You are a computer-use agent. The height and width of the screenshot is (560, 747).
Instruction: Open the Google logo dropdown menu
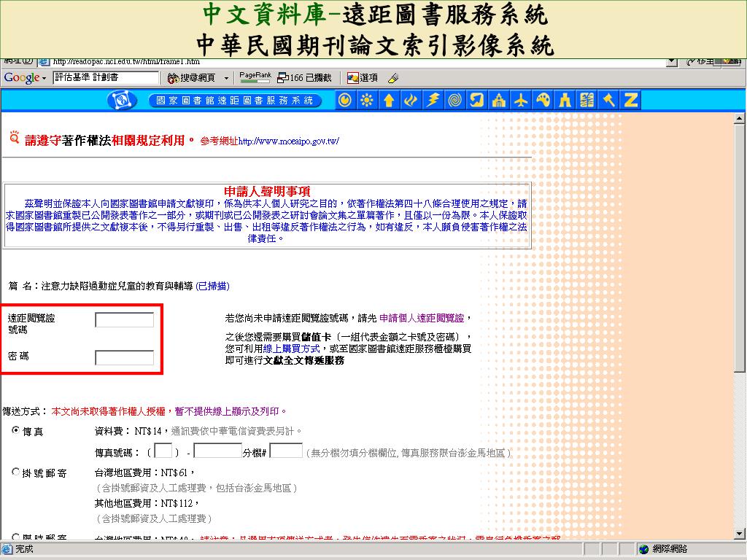point(25,77)
